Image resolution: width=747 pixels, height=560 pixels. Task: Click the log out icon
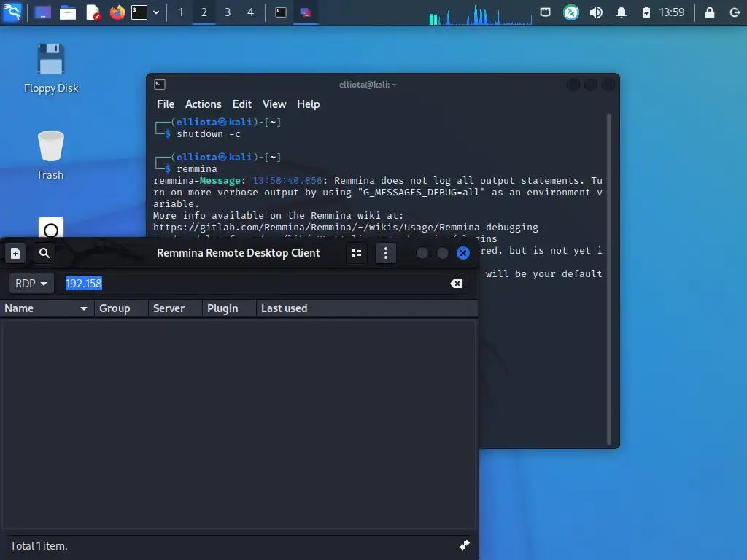point(734,12)
